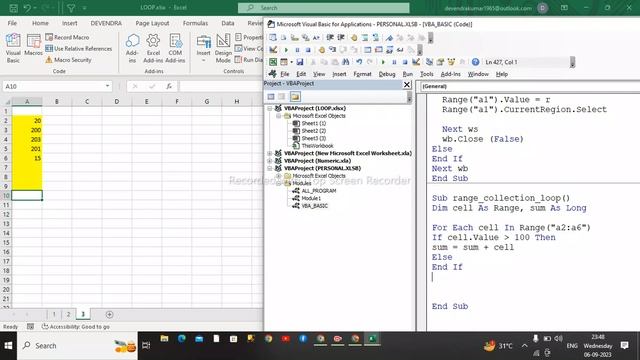
Task: Click Macro Security in Excel Code group
Action: click(69, 60)
